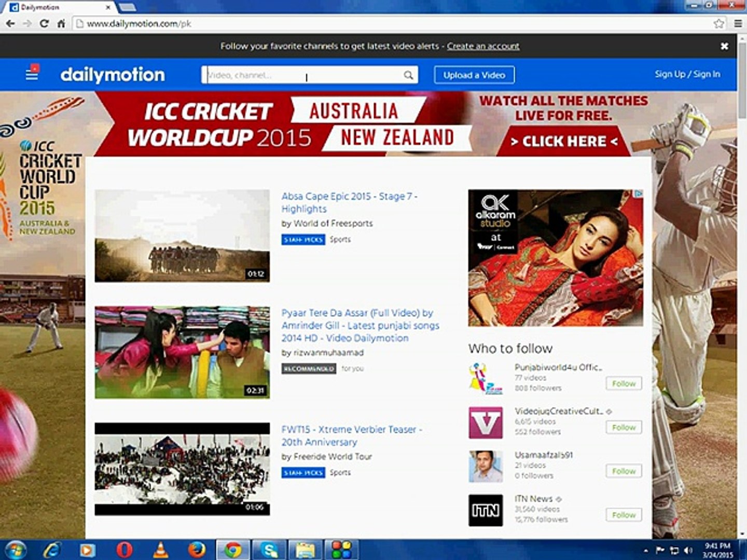Open File Explorer from the taskbar
The height and width of the screenshot is (560, 747).
[x=306, y=550]
